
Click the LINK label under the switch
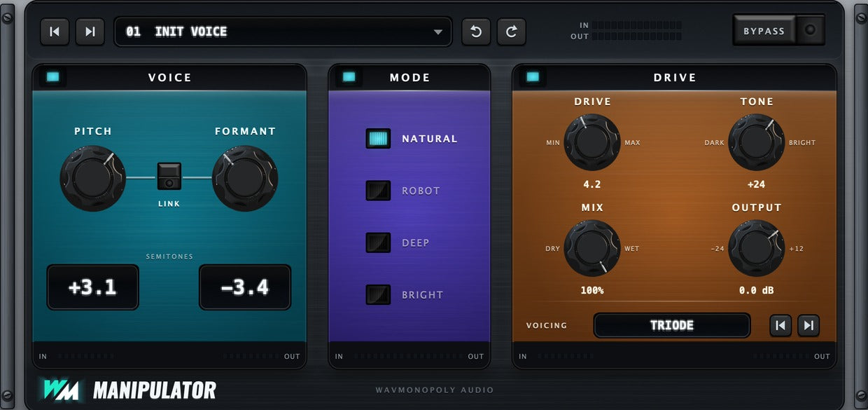click(169, 204)
